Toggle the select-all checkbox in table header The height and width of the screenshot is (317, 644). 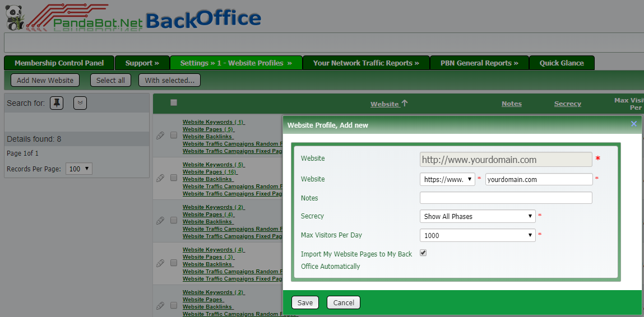pos(174,102)
